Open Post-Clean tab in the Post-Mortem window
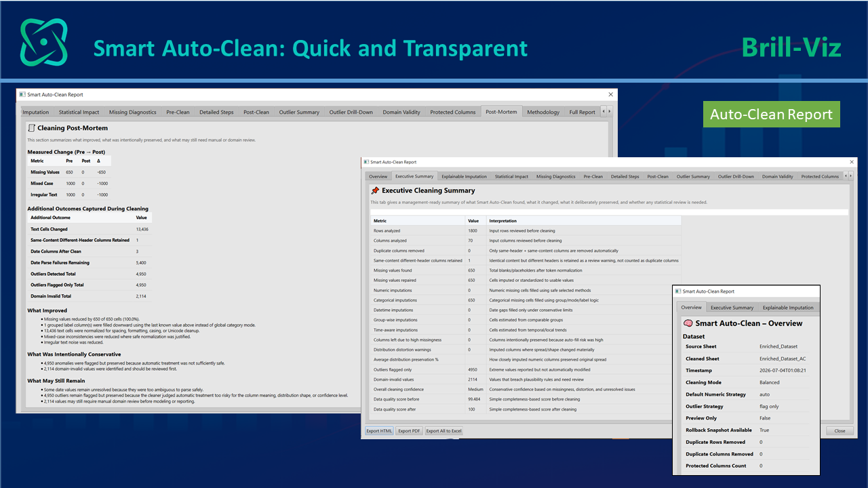Screen dimensions: 868x488 click(256, 112)
